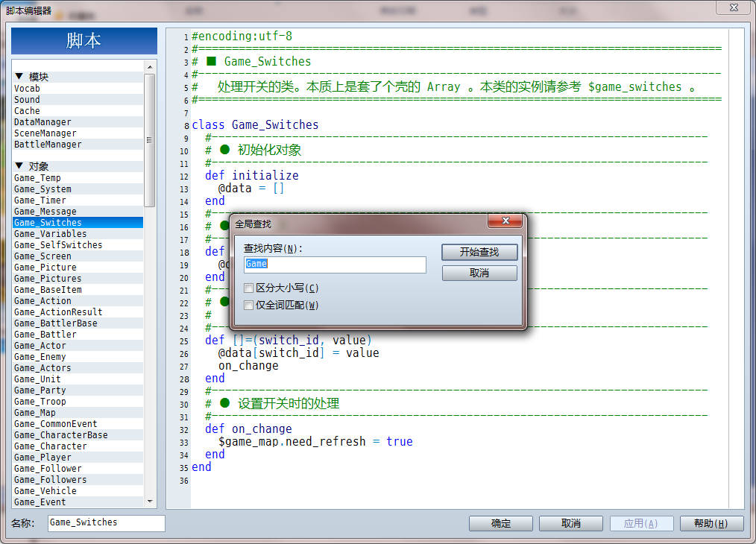Select the Game_CharacterBase script

78,435
